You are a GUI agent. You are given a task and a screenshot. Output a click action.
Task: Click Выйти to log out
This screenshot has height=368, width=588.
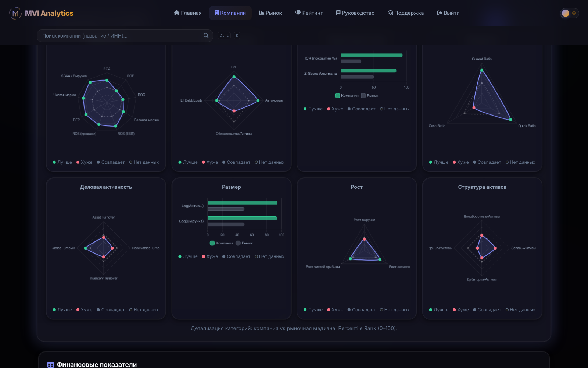pyautogui.click(x=448, y=13)
